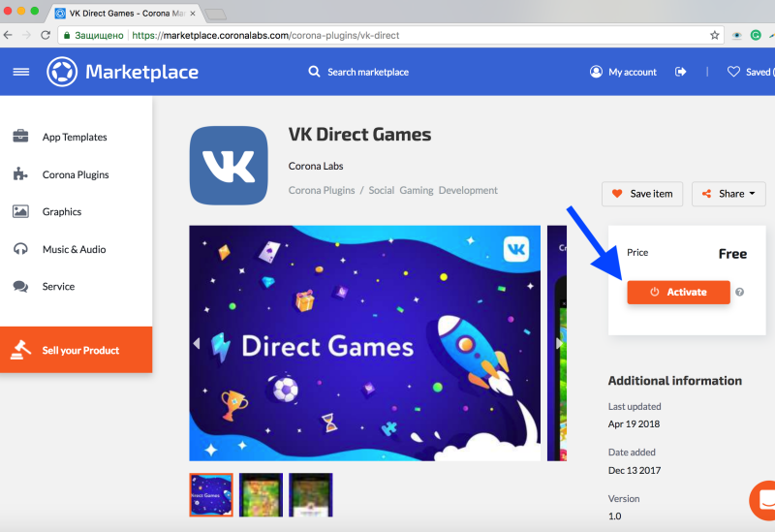Click the Corona Marketplace logo icon
775x532 pixels.
click(x=62, y=72)
